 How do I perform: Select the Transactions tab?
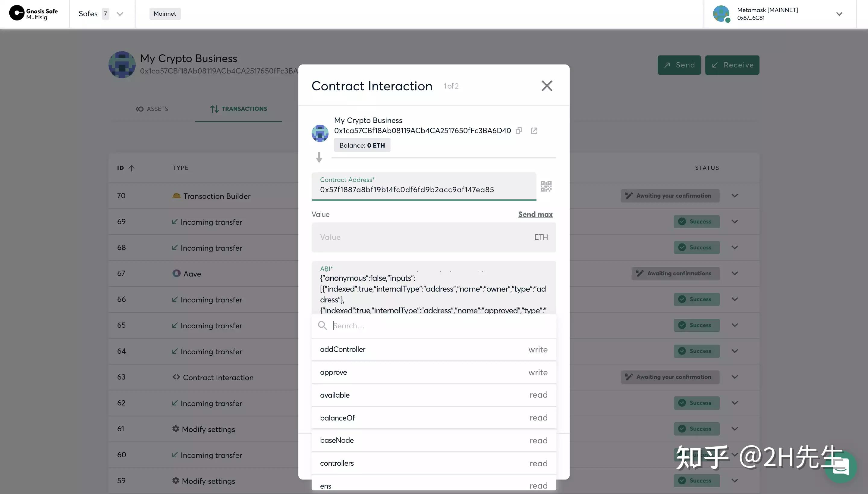239,109
